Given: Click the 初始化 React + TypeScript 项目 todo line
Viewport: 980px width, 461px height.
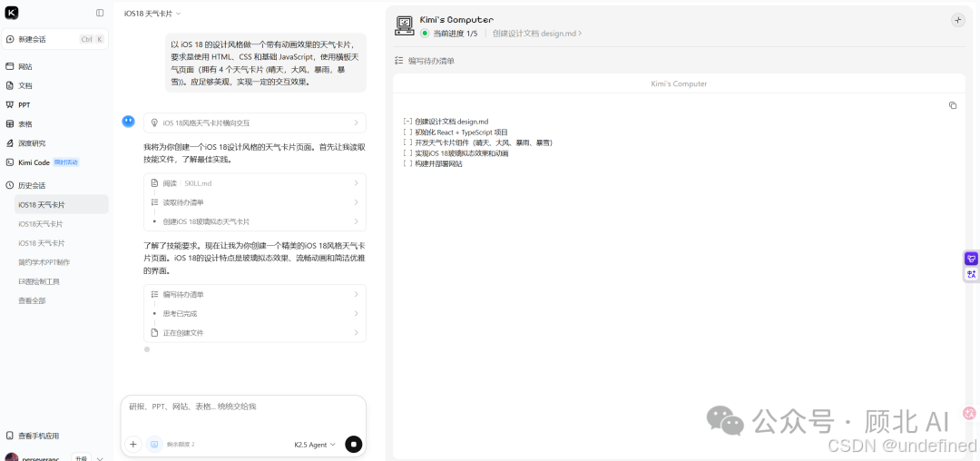Looking at the screenshot, I should click(x=456, y=132).
